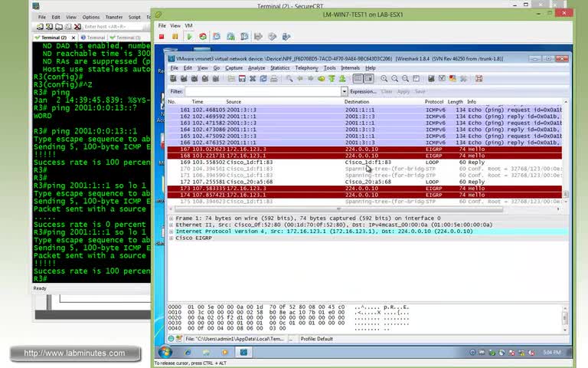Click the filter Clear button
Viewport: 588px width, 368px height.
click(386, 91)
